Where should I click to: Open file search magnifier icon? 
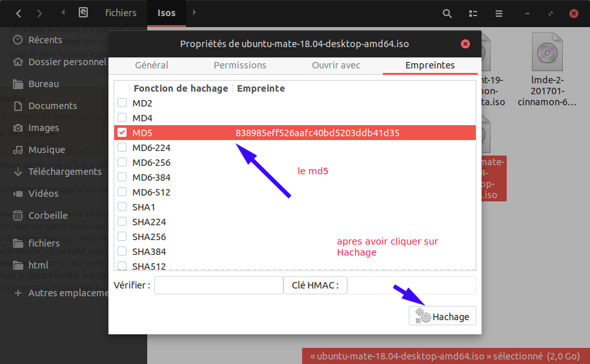447,14
